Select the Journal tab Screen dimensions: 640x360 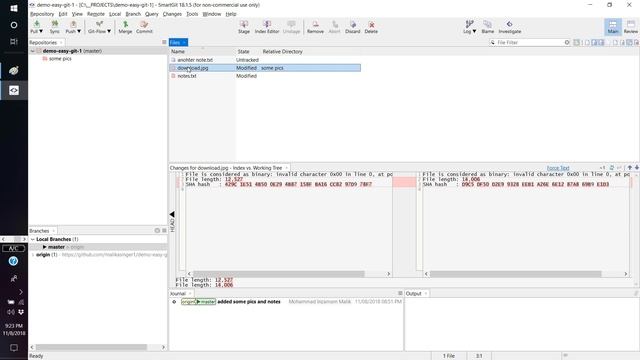[180, 293]
